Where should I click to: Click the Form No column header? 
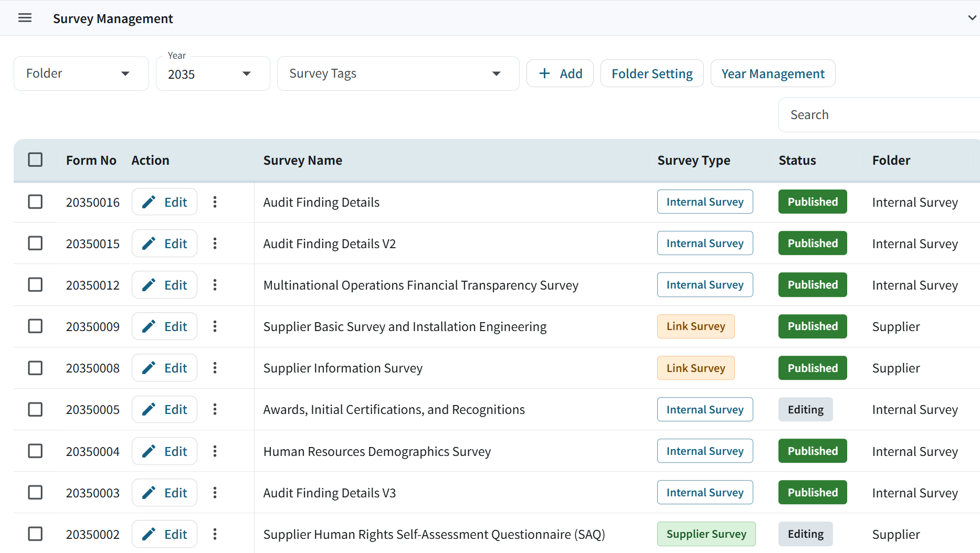(91, 160)
